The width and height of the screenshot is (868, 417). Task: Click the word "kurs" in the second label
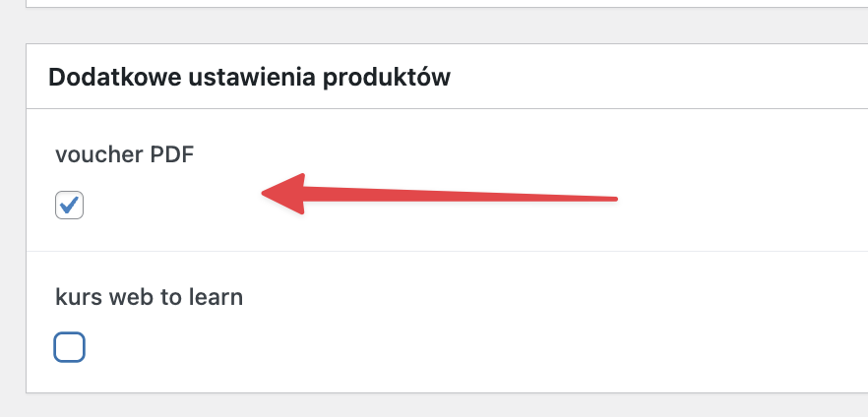coord(77,297)
